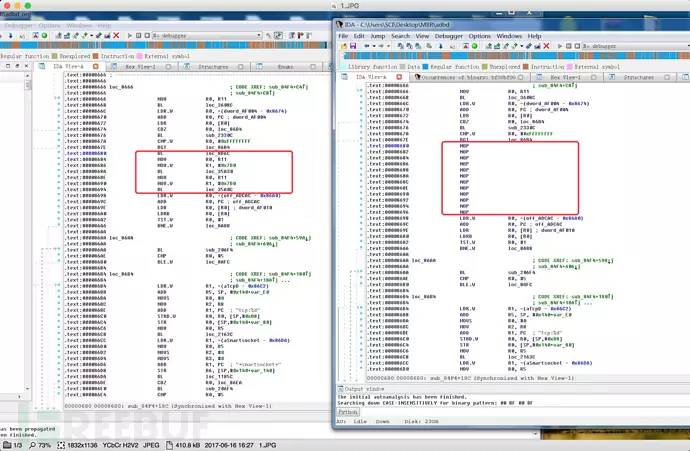Click the green circle icon in right IDA toolbar
690x451 pixels.
point(475,46)
